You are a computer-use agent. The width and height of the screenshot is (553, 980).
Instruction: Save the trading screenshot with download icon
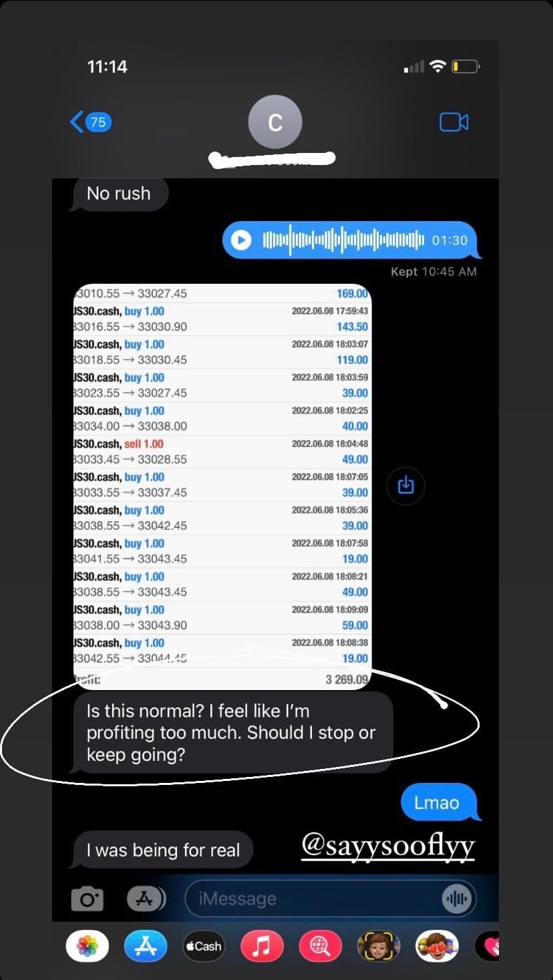pos(406,486)
